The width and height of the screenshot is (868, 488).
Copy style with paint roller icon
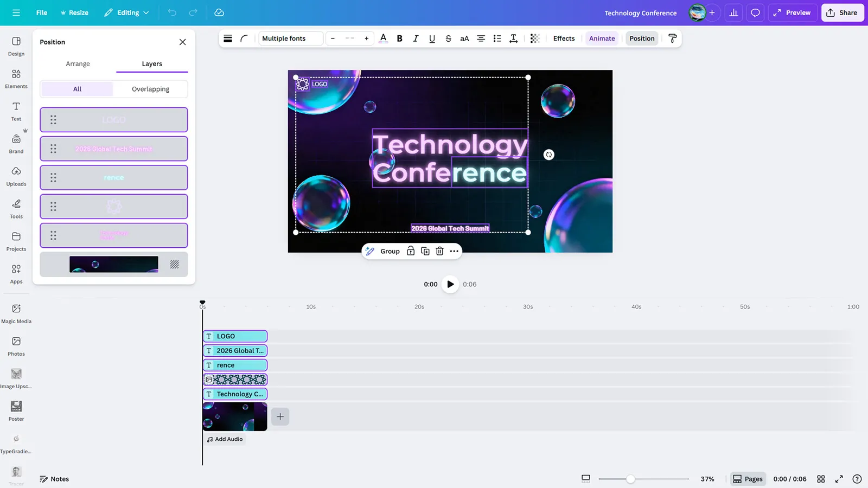click(x=673, y=38)
